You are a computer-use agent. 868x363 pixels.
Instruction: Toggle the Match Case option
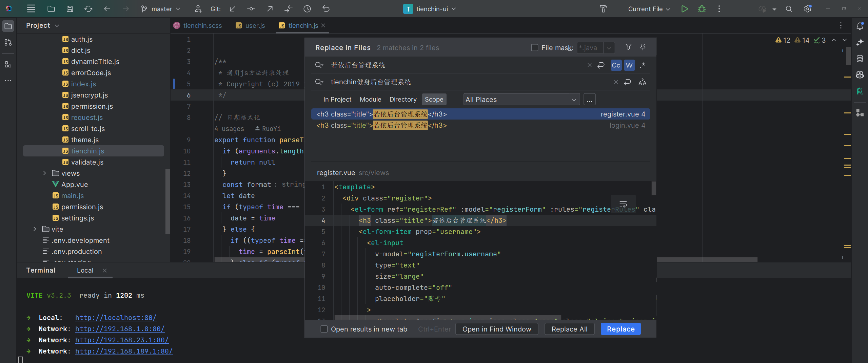tap(616, 65)
